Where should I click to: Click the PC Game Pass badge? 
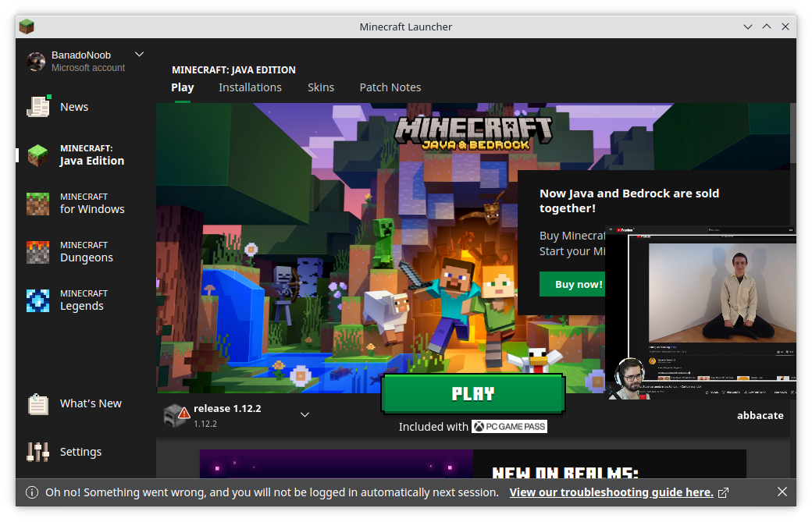click(x=509, y=426)
